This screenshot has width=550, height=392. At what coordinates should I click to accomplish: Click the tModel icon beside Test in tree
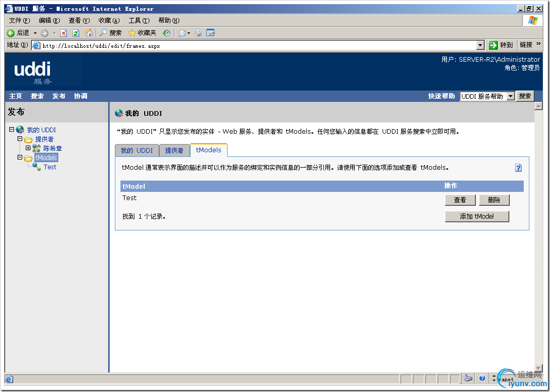tap(37, 167)
